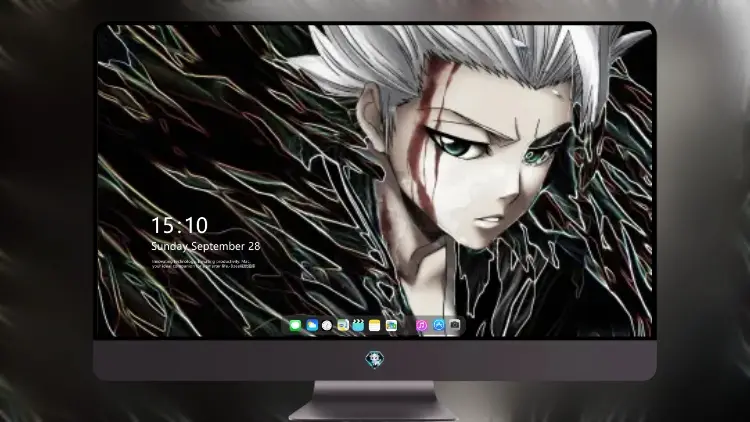Open the teal clapperboard video app
The width and height of the screenshot is (750, 422).
coord(358,326)
